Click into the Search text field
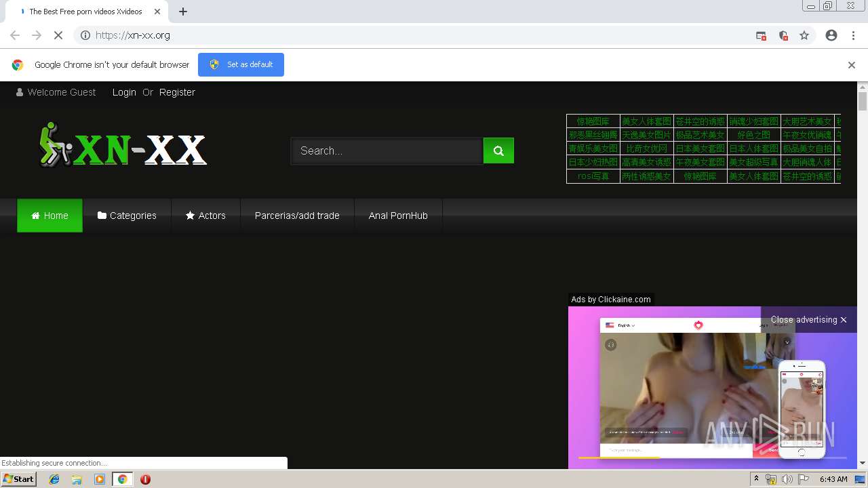Screen dimensions: 868x488 click(387, 150)
